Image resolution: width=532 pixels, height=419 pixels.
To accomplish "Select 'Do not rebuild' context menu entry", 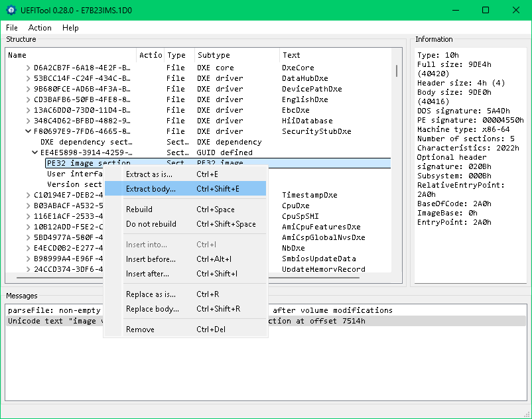I will [x=185, y=224].
